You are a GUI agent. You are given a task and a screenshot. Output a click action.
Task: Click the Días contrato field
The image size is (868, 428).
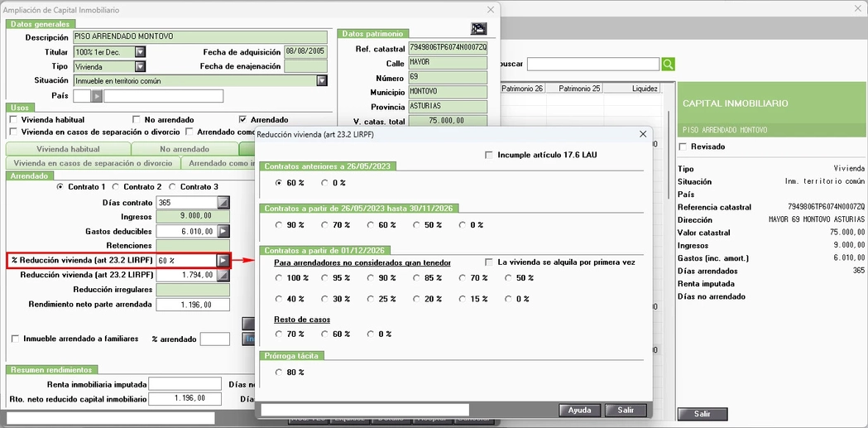coord(186,203)
